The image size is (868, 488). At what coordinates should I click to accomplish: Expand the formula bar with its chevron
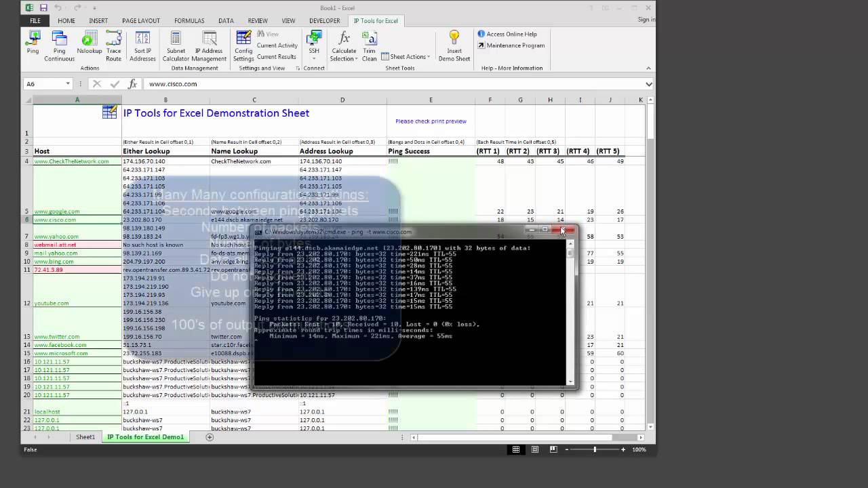pyautogui.click(x=649, y=84)
